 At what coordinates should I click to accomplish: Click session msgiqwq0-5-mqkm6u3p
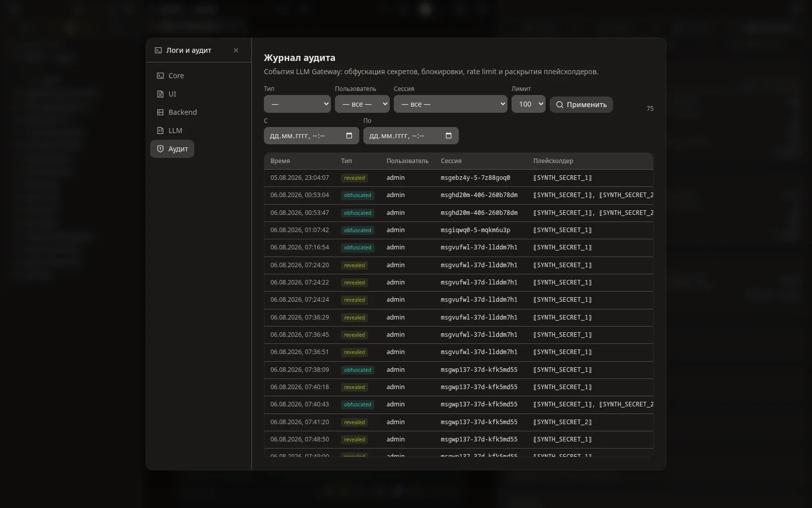coord(476,230)
